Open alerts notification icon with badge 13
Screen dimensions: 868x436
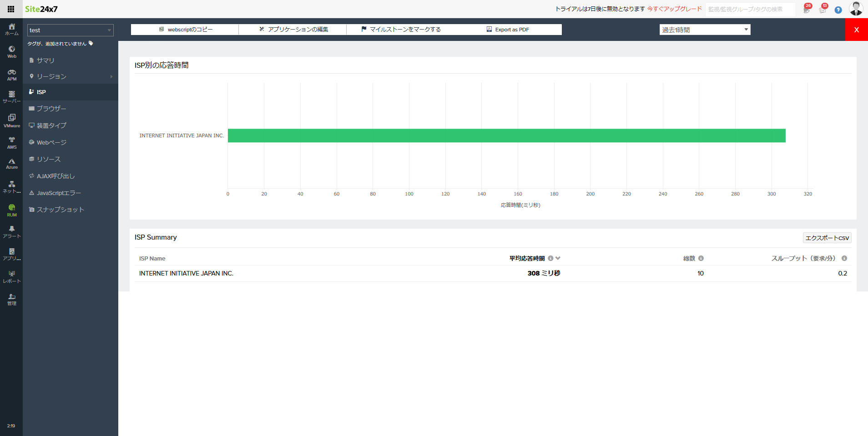[x=823, y=10]
